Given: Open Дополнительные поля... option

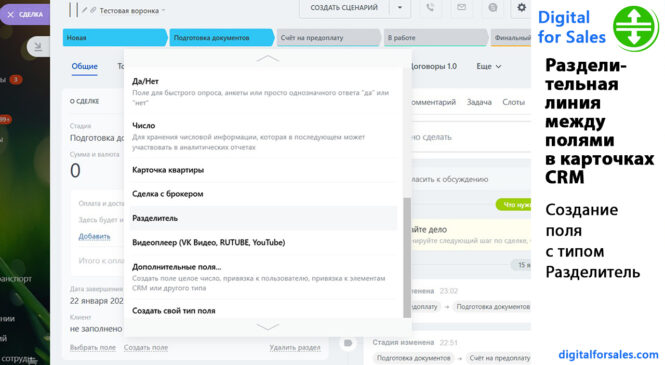Looking at the screenshot, I should pos(263,277).
